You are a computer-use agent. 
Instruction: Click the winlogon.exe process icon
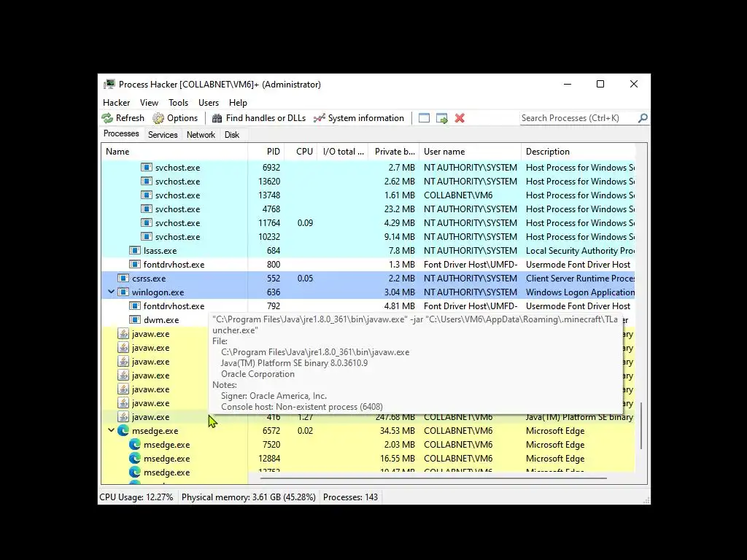(123, 292)
